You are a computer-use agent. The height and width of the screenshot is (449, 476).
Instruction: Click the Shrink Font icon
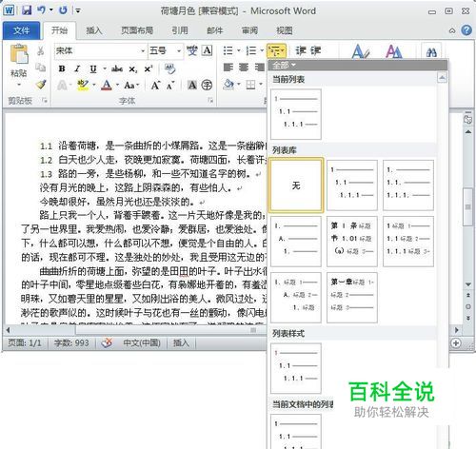[170, 85]
